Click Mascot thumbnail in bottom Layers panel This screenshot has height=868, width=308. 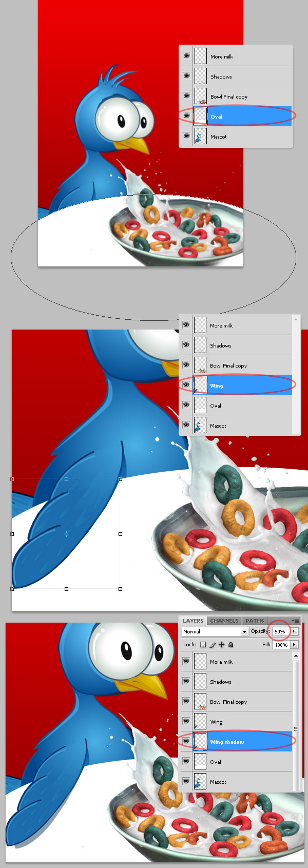[x=200, y=782]
